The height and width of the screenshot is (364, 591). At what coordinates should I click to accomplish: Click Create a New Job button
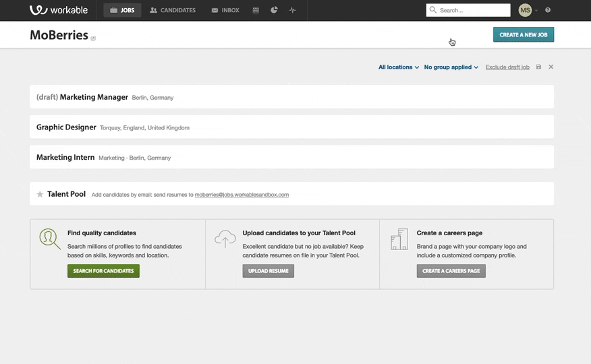524,34
